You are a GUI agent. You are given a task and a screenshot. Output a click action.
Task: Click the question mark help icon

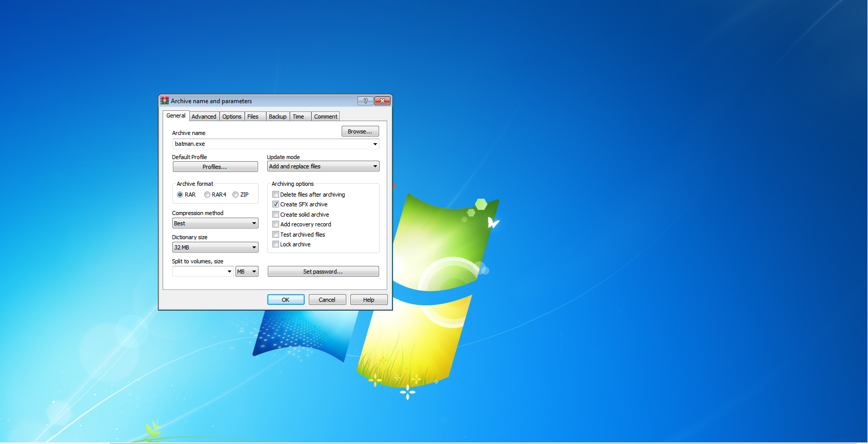pyautogui.click(x=365, y=101)
